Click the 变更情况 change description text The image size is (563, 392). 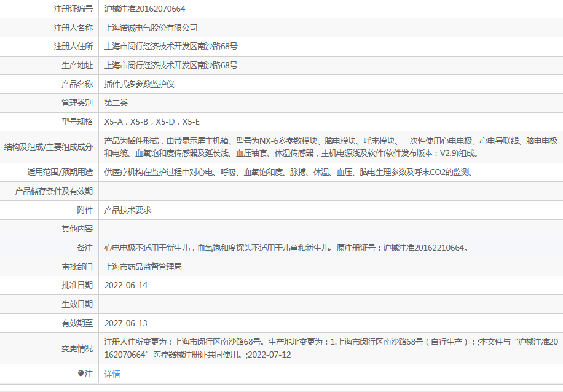point(331,348)
